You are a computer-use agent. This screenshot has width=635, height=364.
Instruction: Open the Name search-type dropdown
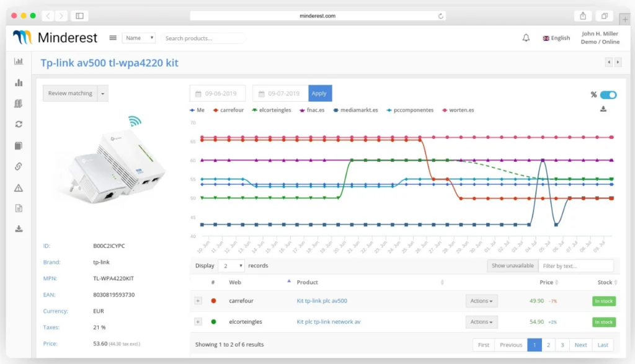coord(139,38)
